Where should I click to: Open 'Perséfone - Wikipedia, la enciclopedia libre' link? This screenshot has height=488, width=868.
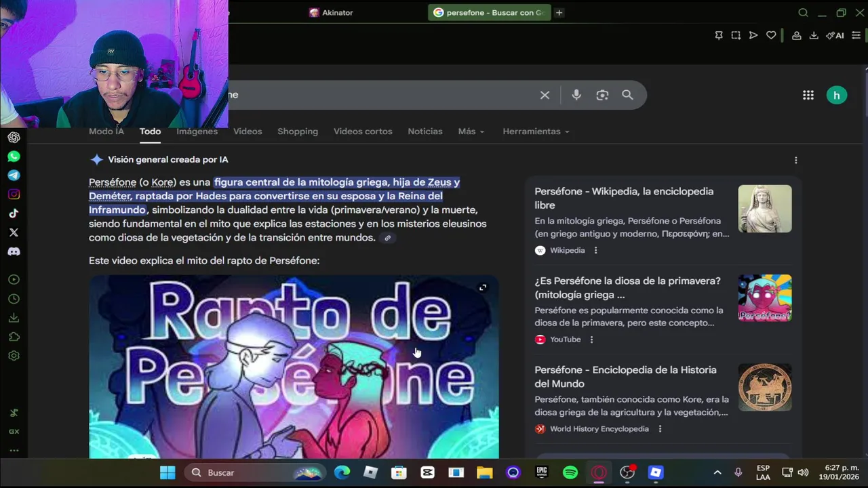coord(624,198)
